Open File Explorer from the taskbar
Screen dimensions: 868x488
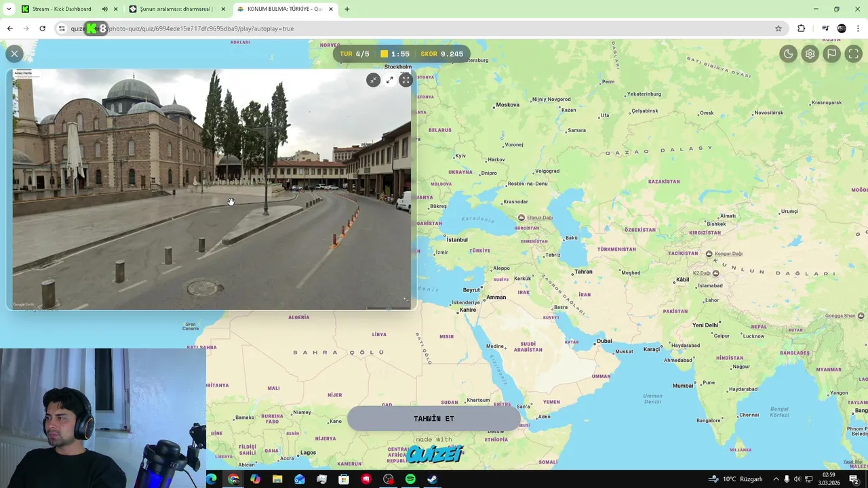pyautogui.click(x=277, y=479)
